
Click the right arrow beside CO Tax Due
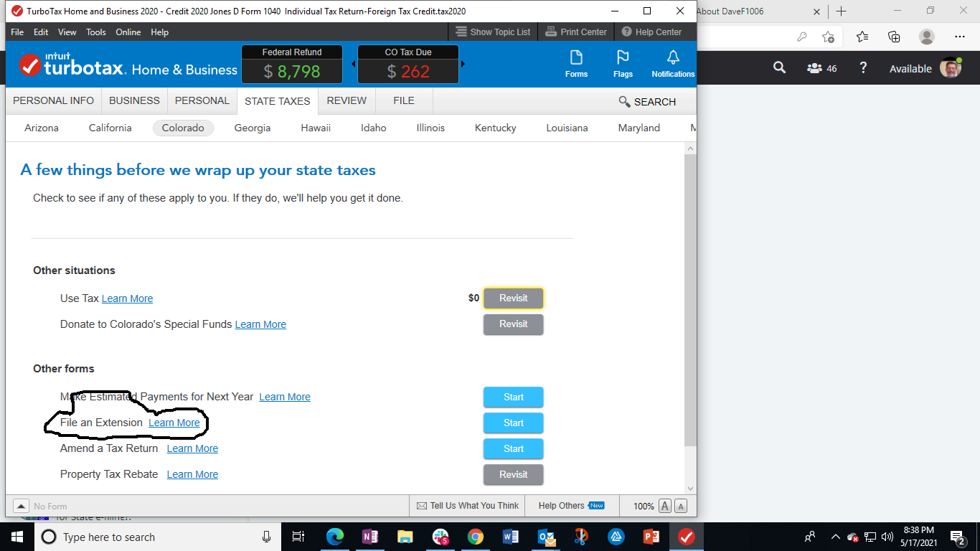tap(463, 64)
